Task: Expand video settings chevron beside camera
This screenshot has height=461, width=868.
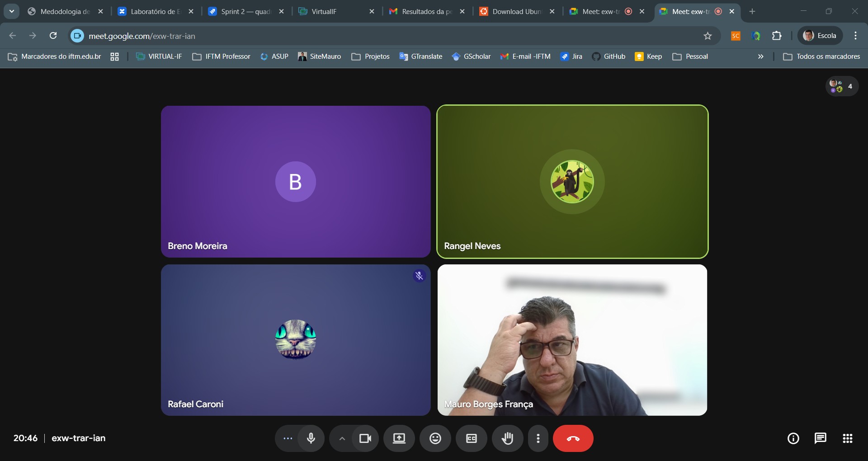Action: point(342,438)
